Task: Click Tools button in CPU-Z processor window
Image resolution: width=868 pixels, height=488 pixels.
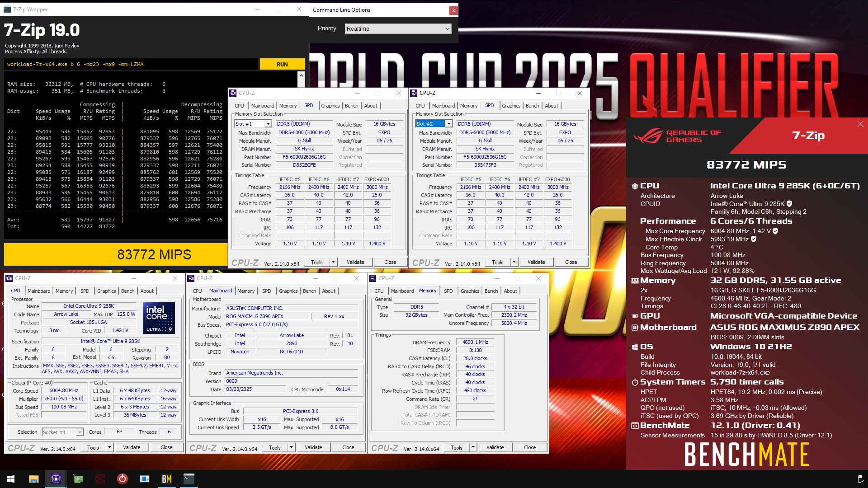Action: pyautogui.click(x=93, y=447)
